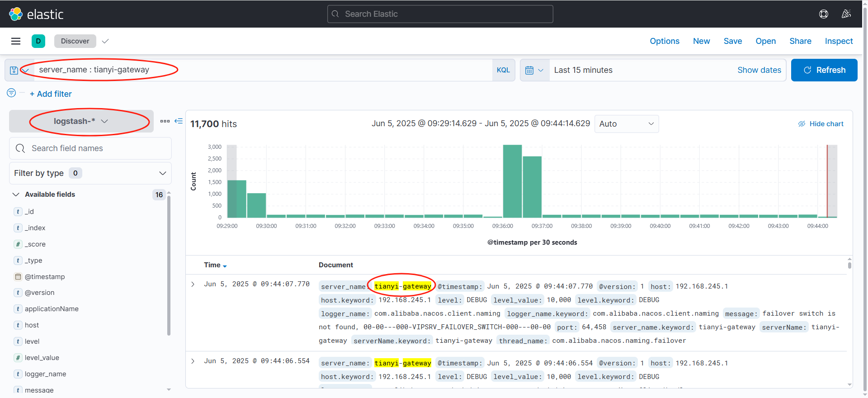Screen dimensions: 868x398
Task: Click Share in the top menu
Action: pos(801,41)
